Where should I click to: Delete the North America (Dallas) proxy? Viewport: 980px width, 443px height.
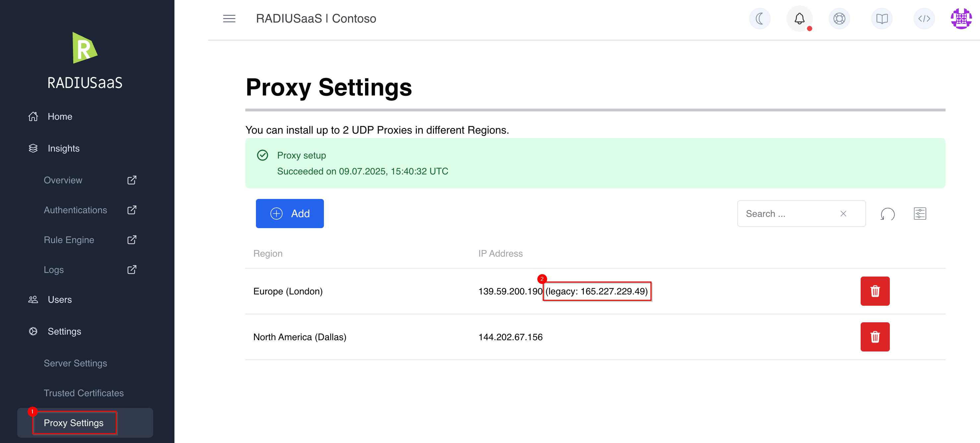click(875, 337)
